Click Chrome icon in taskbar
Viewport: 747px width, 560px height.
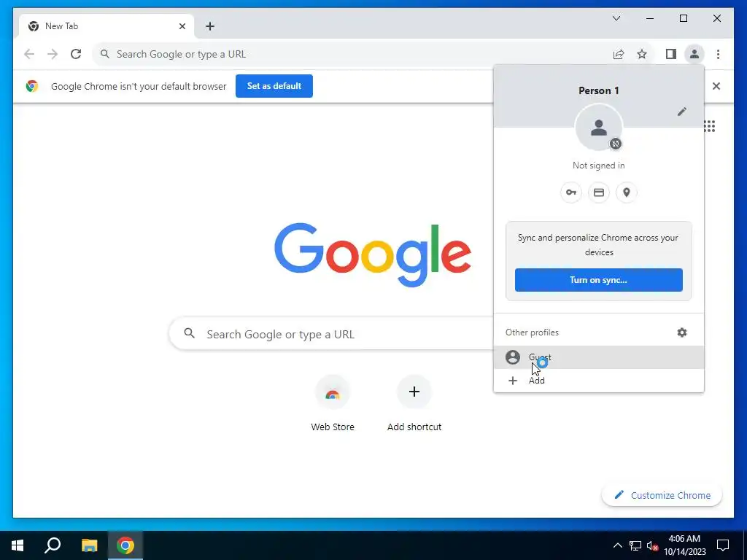coord(125,545)
